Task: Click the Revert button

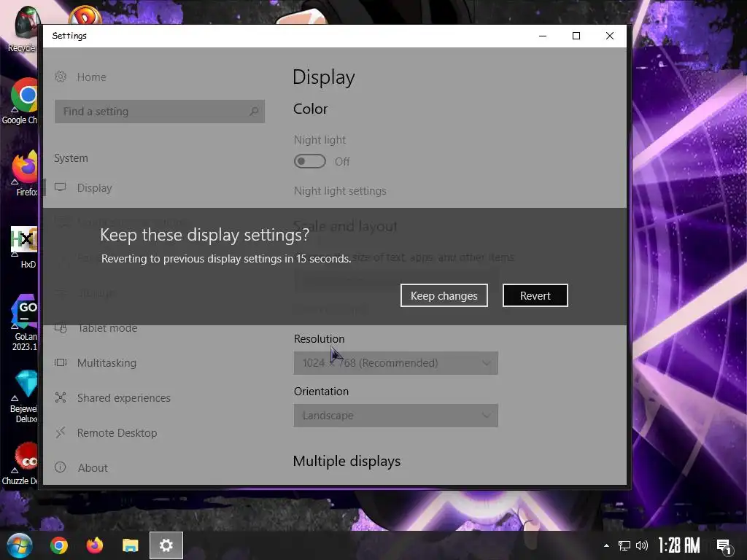Action: [x=535, y=296]
